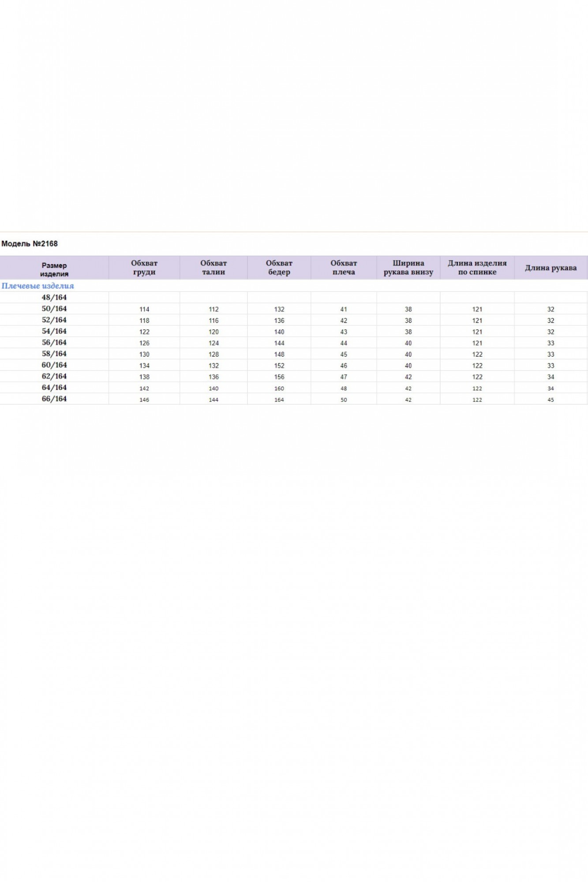Click the 50/164 size row label
Screen dimensions: 588x882
[x=54, y=309]
